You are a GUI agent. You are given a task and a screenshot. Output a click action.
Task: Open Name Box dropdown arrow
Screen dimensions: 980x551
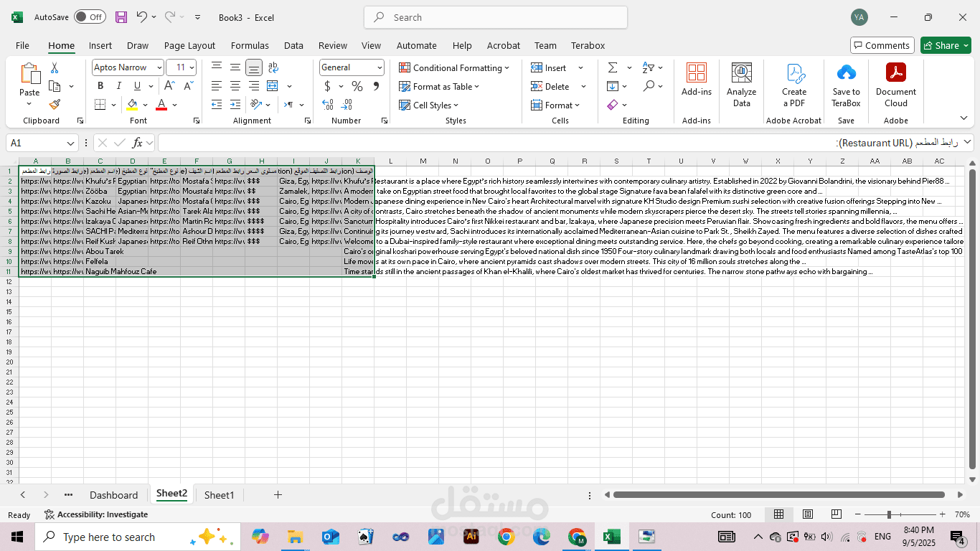tap(70, 143)
